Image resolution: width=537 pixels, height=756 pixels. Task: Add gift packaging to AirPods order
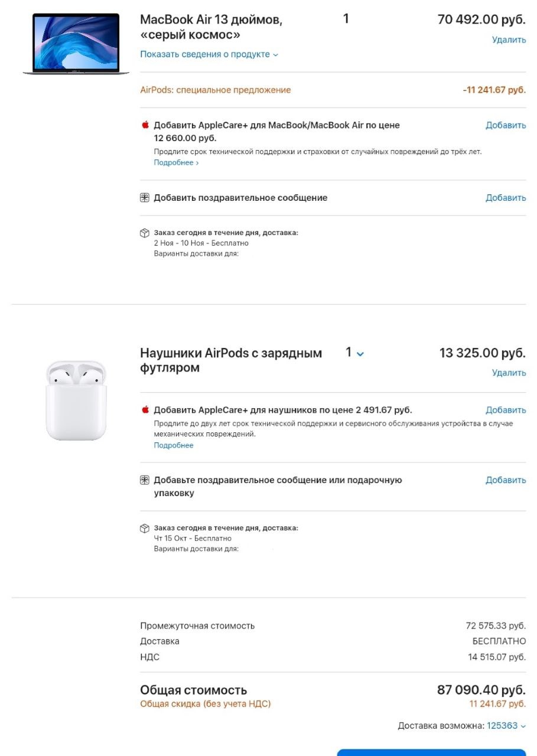(x=506, y=480)
